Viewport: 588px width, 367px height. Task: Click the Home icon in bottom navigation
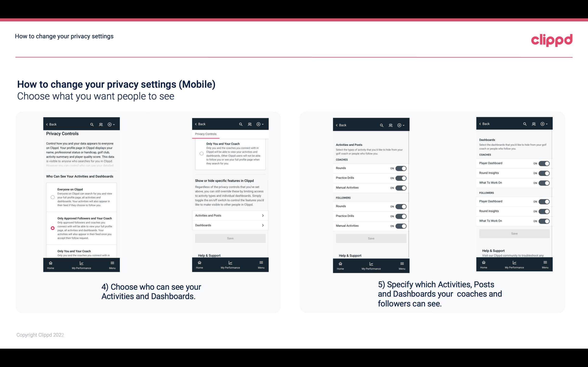pyautogui.click(x=50, y=263)
